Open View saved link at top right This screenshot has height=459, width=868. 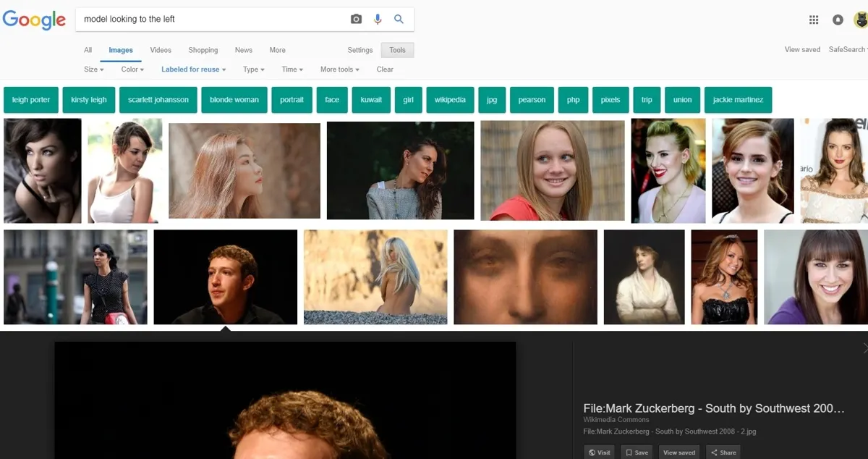click(x=802, y=49)
